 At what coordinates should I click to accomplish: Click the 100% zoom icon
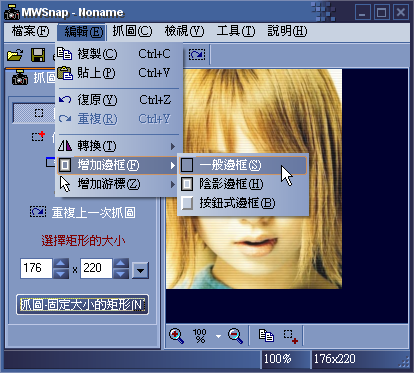(x=200, y=336)
